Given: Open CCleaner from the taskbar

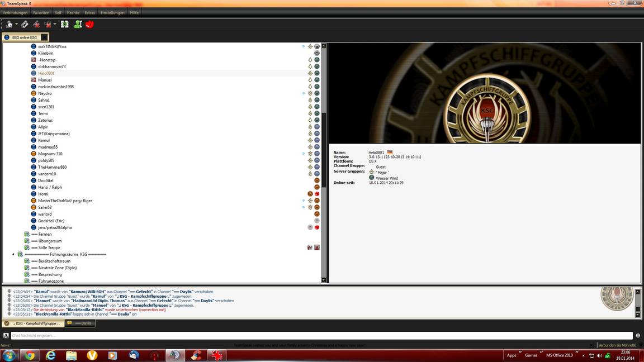Looking at the screenshot, I should (196, 355).
